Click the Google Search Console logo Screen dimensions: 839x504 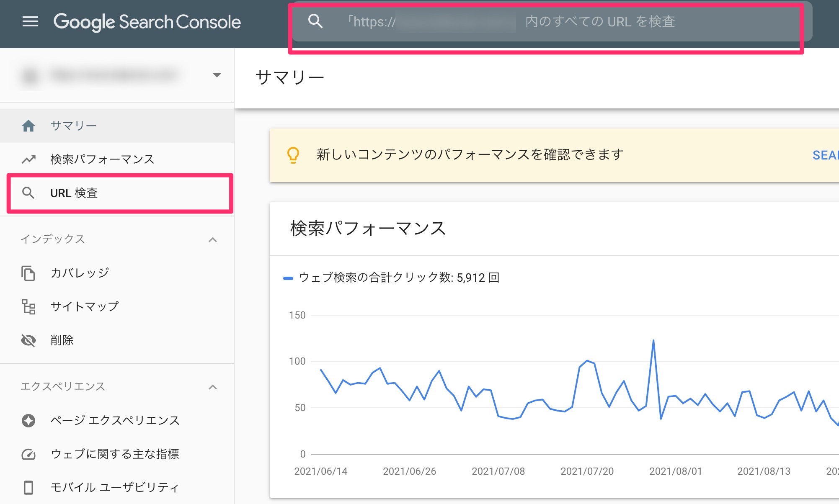tap(147, 22)
